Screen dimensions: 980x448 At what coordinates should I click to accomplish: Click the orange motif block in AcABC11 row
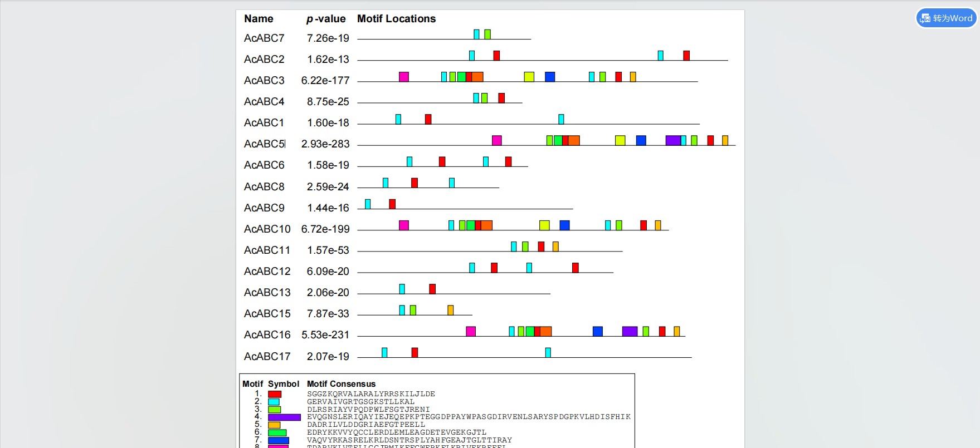click(555, 247)
